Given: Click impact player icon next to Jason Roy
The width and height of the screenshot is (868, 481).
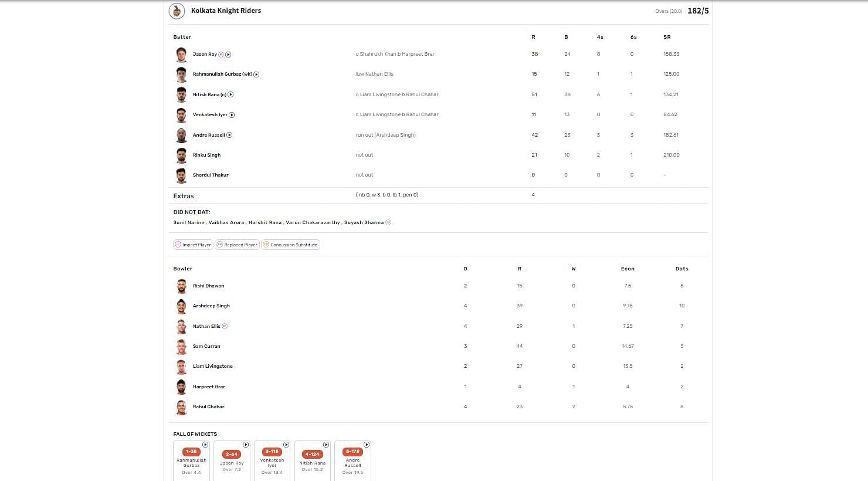Looking at the screenshot, I should pyautogui.click(x=221, y=55).
